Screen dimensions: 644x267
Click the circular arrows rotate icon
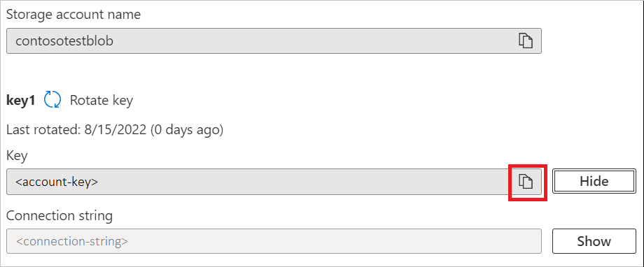click(52, 100)
